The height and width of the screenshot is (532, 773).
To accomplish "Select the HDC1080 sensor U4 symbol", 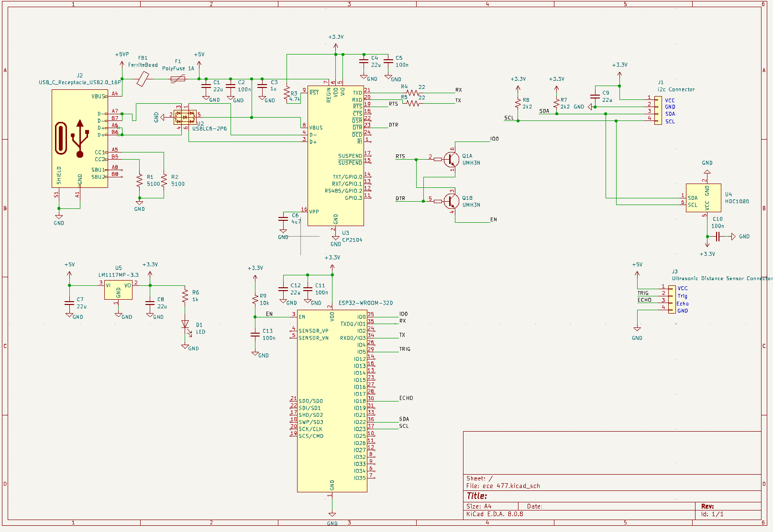I will point(703,198).
